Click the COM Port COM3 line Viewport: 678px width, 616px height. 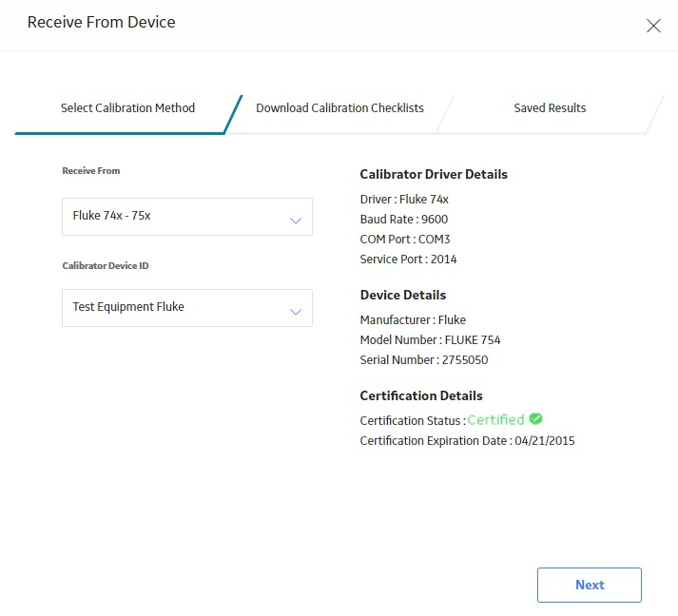[x=405, y=239]
